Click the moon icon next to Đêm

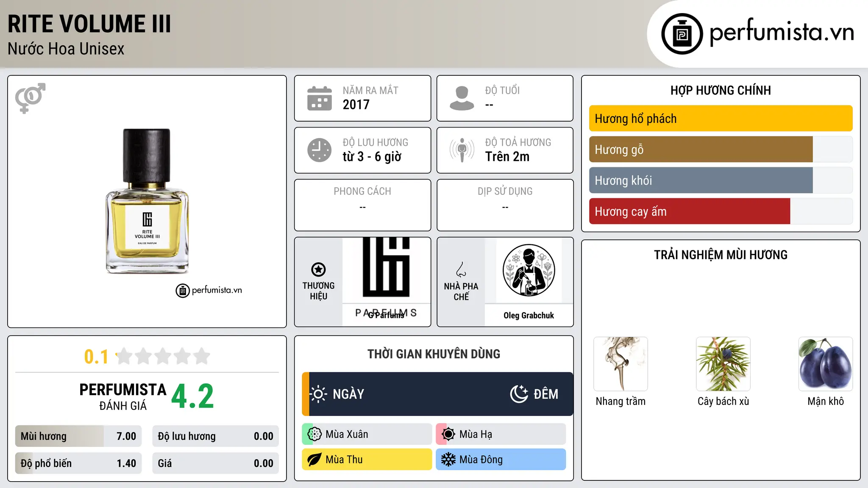click(519, 394)
